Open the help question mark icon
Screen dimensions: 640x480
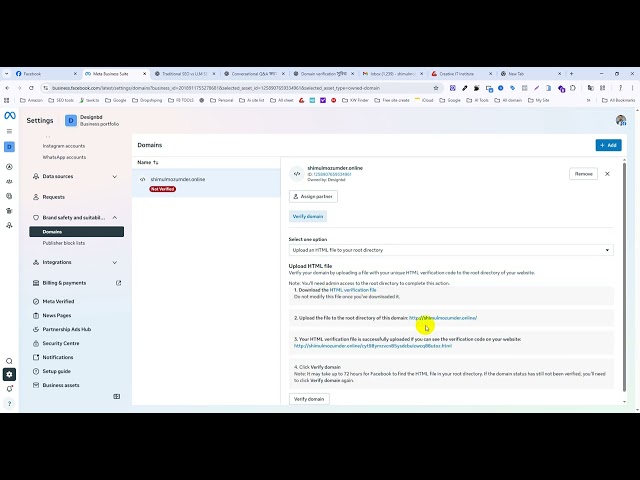pos(9,404)
